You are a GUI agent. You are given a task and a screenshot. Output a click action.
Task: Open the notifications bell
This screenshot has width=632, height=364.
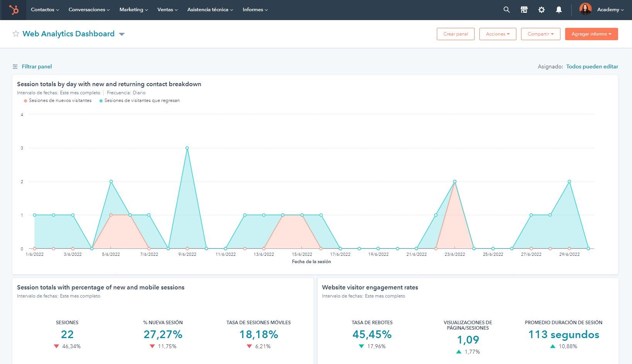tap(559, 10)
